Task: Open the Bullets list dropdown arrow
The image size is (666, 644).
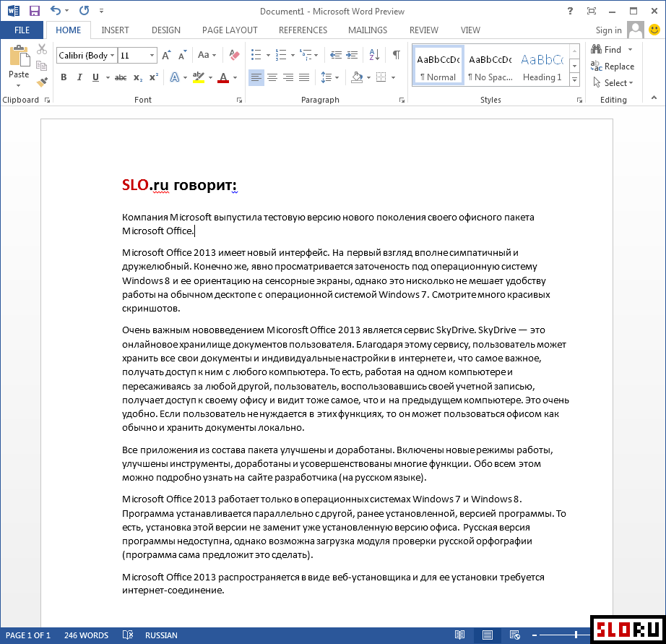Action: [268, 55]
